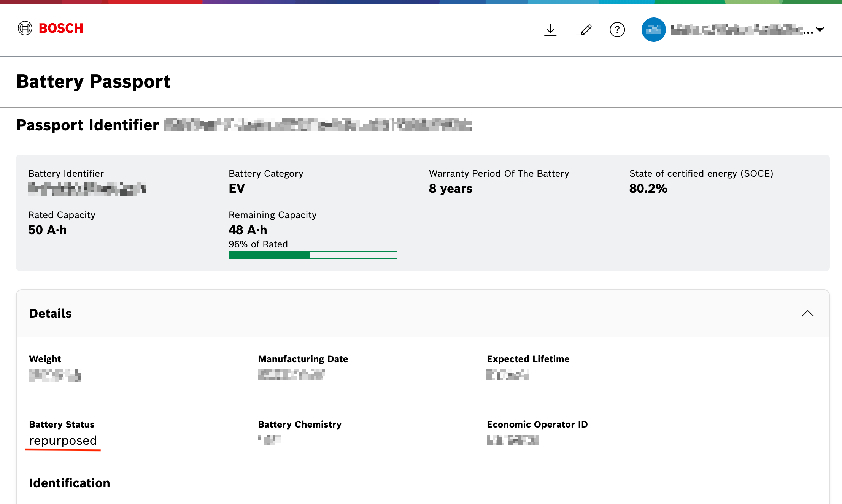Click the 8 years warranty value

(x=451, y=189)
